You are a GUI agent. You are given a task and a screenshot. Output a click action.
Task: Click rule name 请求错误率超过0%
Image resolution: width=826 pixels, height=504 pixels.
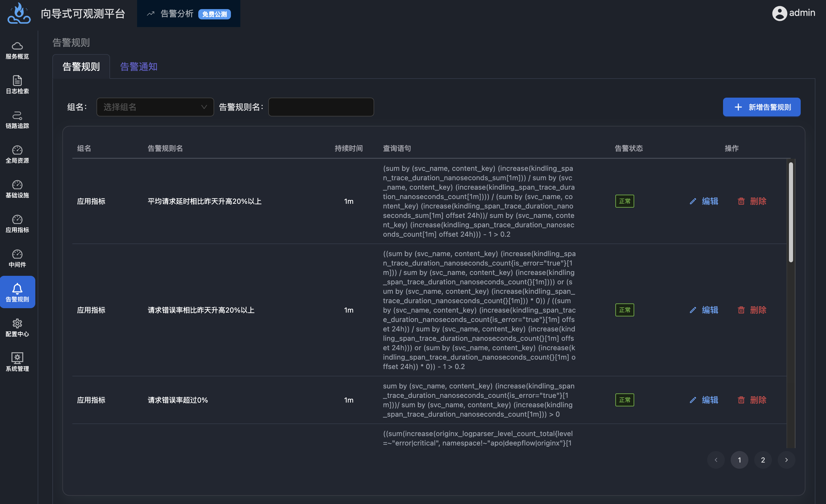178,400
